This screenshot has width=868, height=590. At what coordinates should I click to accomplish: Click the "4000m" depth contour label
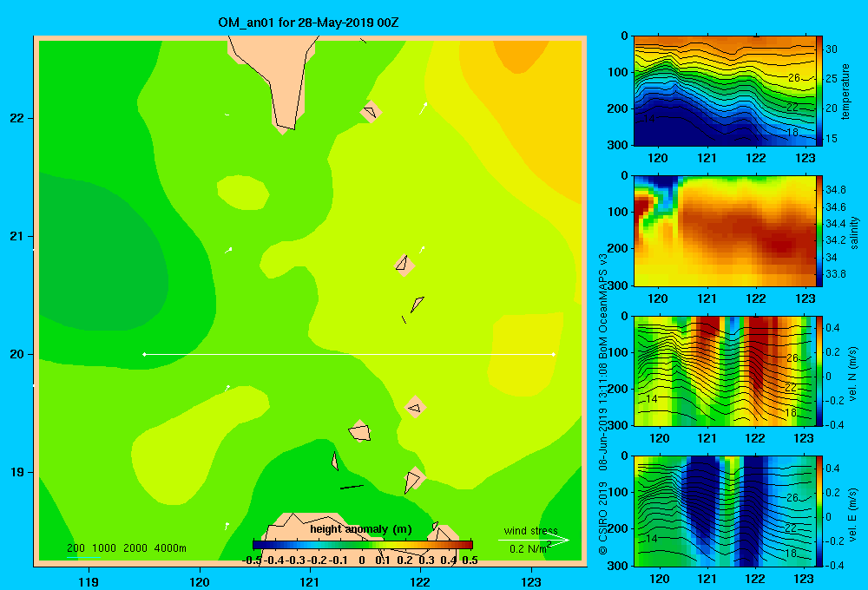[x=170, y=548]
